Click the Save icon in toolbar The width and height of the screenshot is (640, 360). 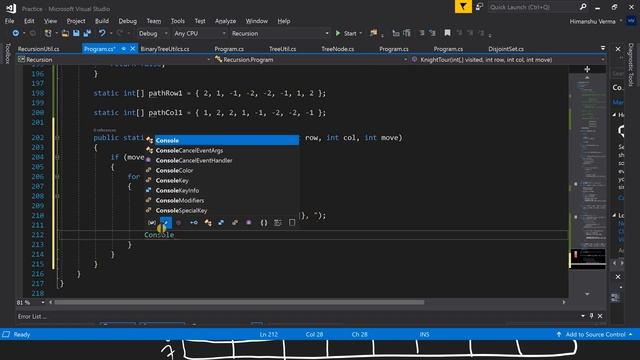click(x=76, y=33)
